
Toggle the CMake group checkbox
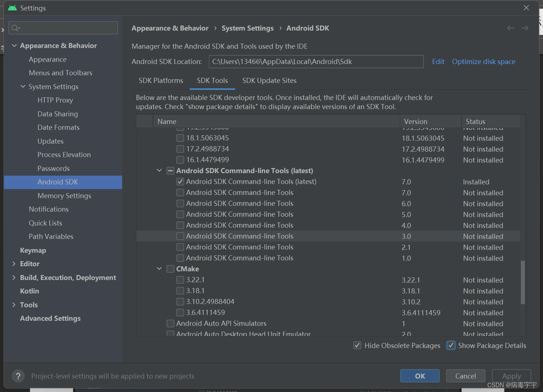pyautogui.click(x=170, y=269)
